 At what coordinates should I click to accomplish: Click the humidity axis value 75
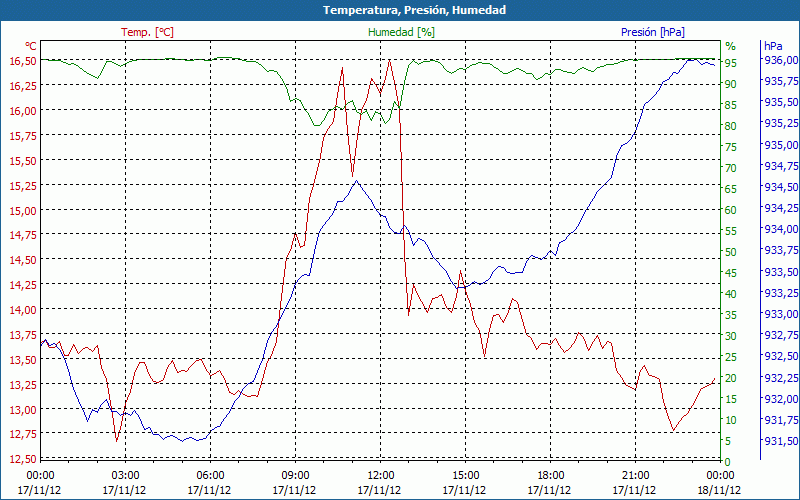pyautogui.click(x=731, y=147)
